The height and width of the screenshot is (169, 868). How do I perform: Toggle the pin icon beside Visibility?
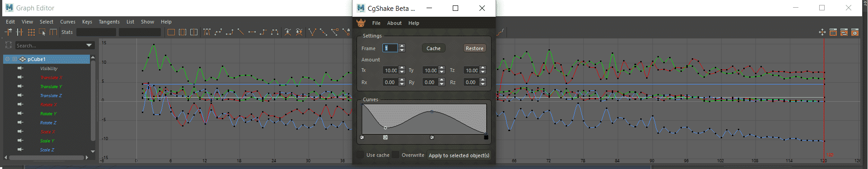pos(20,68)
